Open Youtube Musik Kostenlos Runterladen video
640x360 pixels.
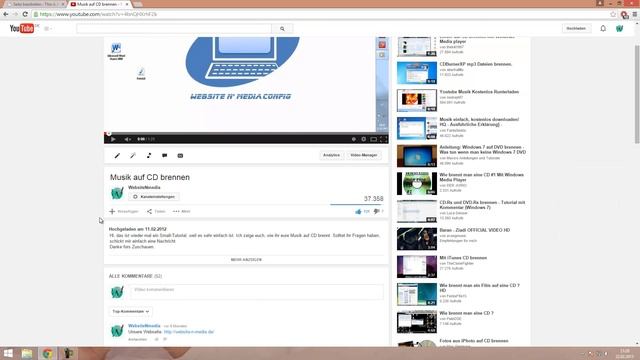pyautogui.click(x=479, y=92)
